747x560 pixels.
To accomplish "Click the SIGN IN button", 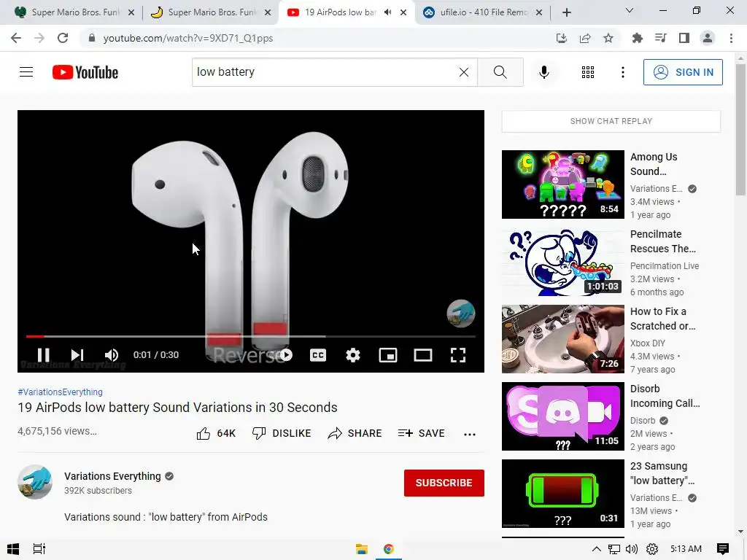I will (683, 72).
